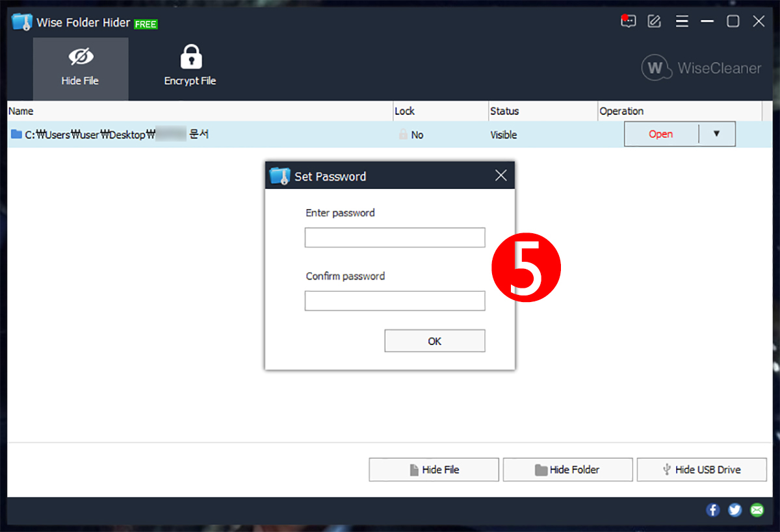
Task: Click the edit note icon in title bar
Action: [x=655, y=21]
